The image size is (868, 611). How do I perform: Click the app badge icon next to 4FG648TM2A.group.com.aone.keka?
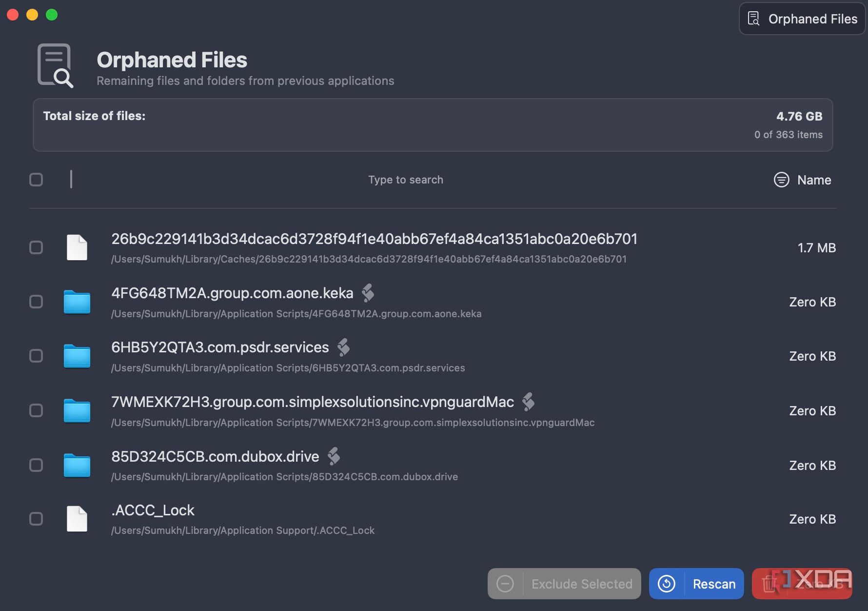tap(368, 293)
